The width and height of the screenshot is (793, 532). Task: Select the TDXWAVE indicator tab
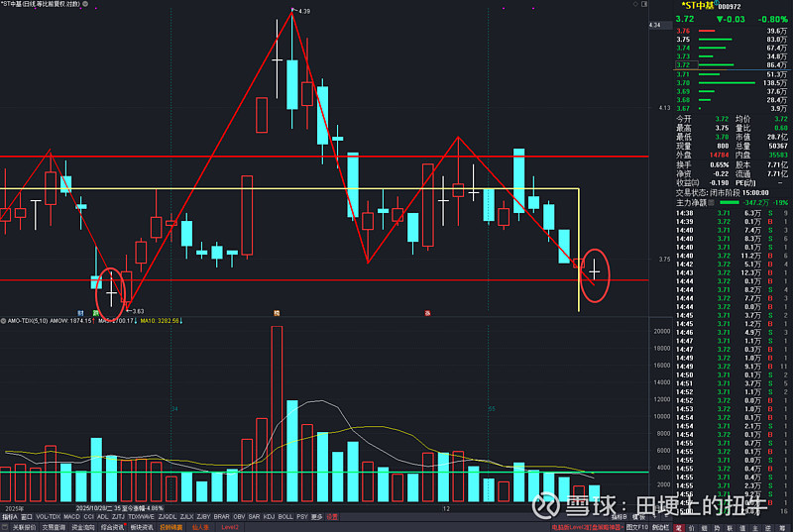(x=141, y=517)
